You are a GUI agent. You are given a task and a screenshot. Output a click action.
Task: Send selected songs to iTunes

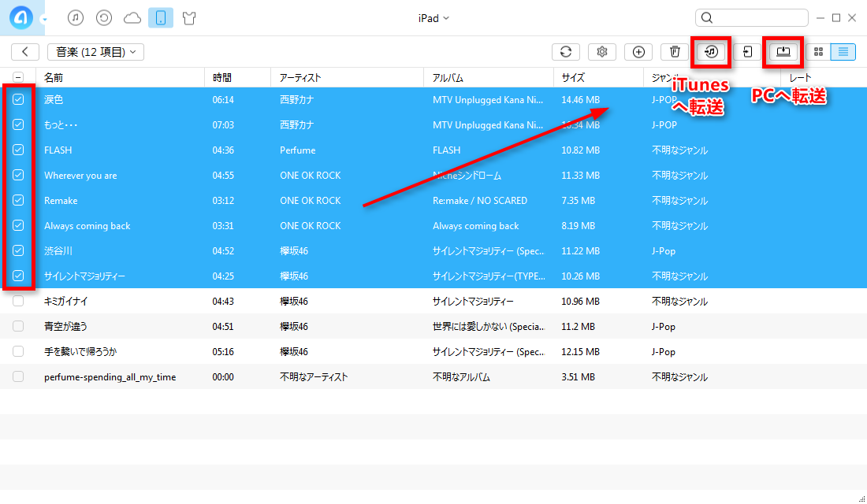[x=711, y=51]
